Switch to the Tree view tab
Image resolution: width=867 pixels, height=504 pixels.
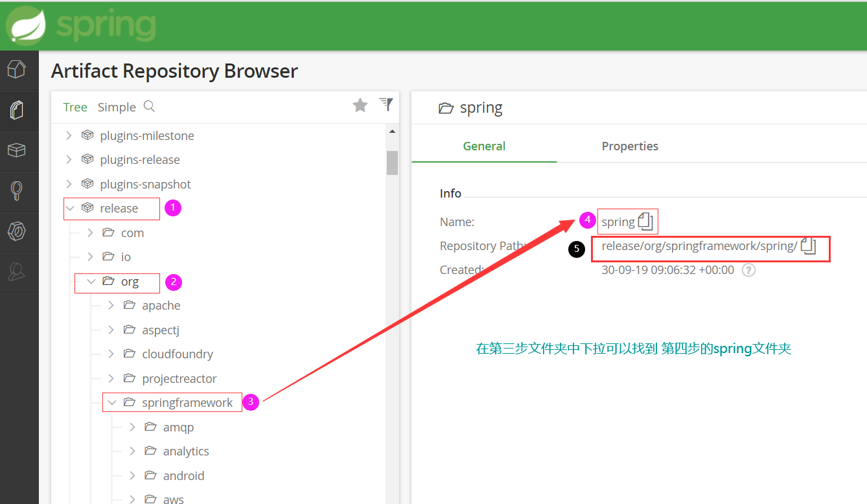75,107
